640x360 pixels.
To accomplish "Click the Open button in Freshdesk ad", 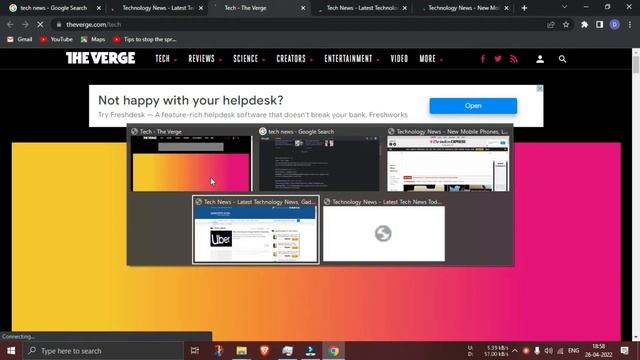I will tap(473, 106).
